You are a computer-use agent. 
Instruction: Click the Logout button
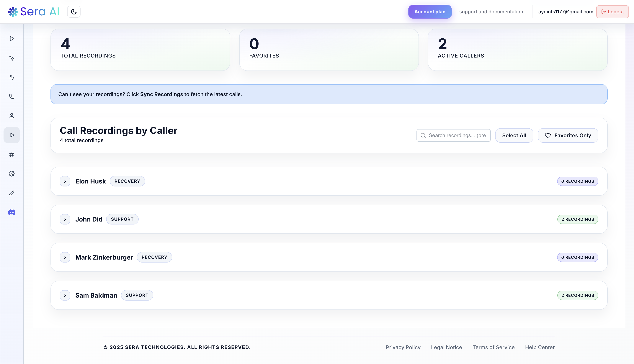[612, 12]
